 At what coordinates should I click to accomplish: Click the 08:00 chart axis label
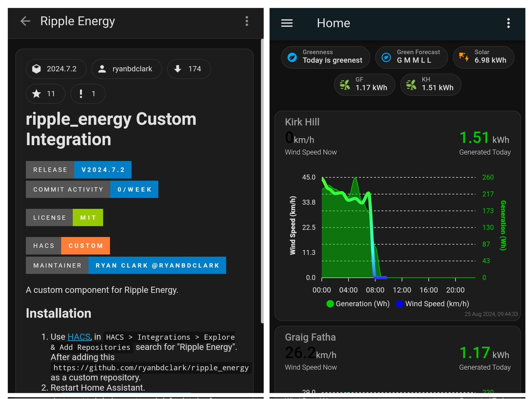(x=376, y=290)
